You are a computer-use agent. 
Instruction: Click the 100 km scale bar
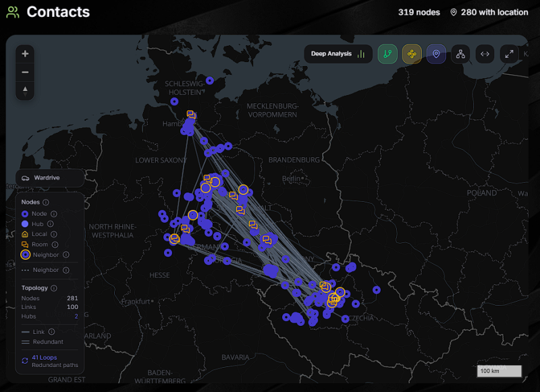pos(500,372)
